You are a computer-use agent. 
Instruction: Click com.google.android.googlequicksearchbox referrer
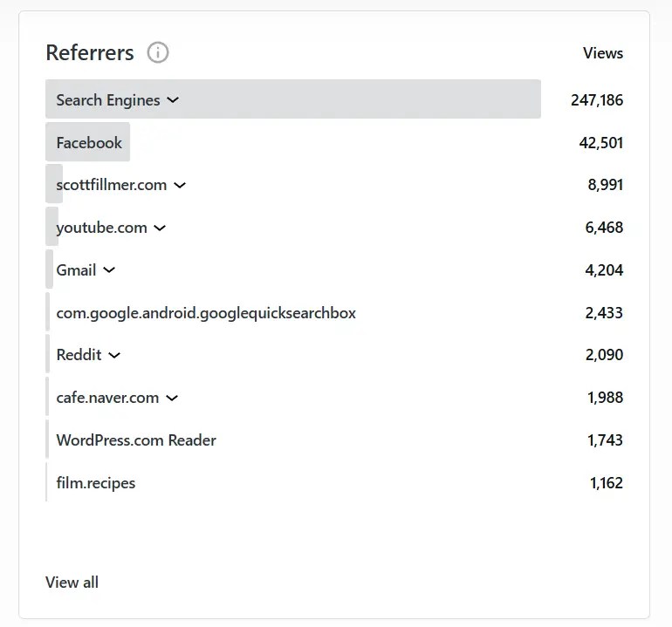click(x=206, y=312)
